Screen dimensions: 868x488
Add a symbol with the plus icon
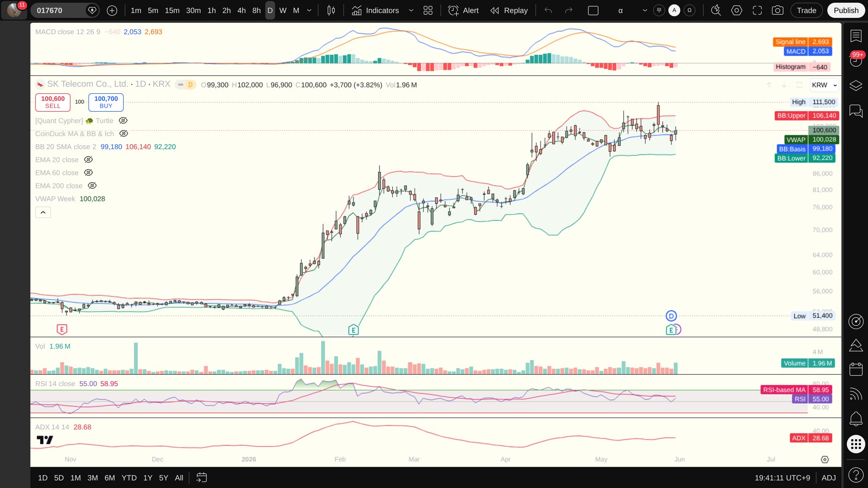[x=112, y=10]
